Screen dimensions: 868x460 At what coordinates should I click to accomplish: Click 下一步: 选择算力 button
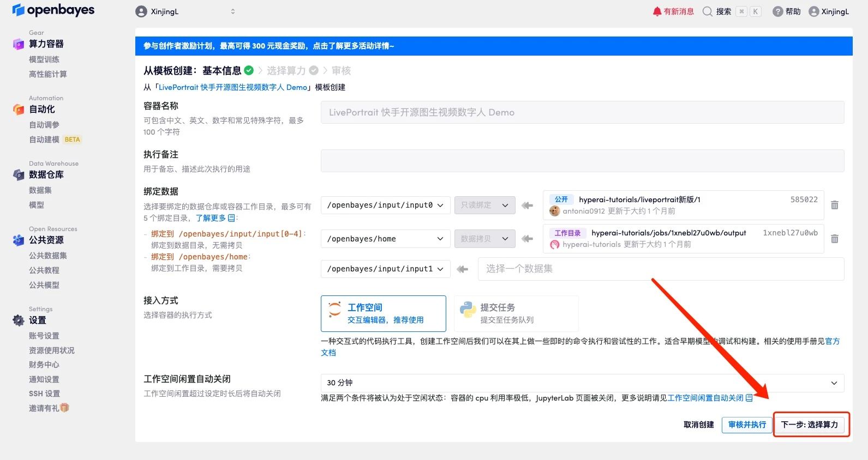tap(810, 425)
